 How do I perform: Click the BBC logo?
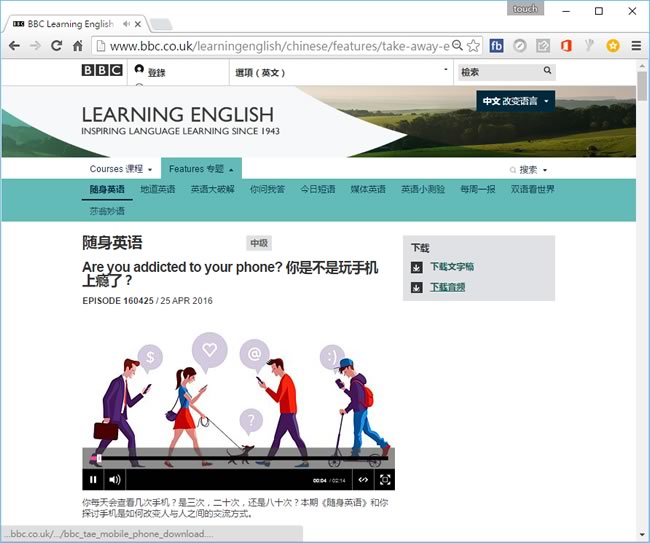[102, 70]
